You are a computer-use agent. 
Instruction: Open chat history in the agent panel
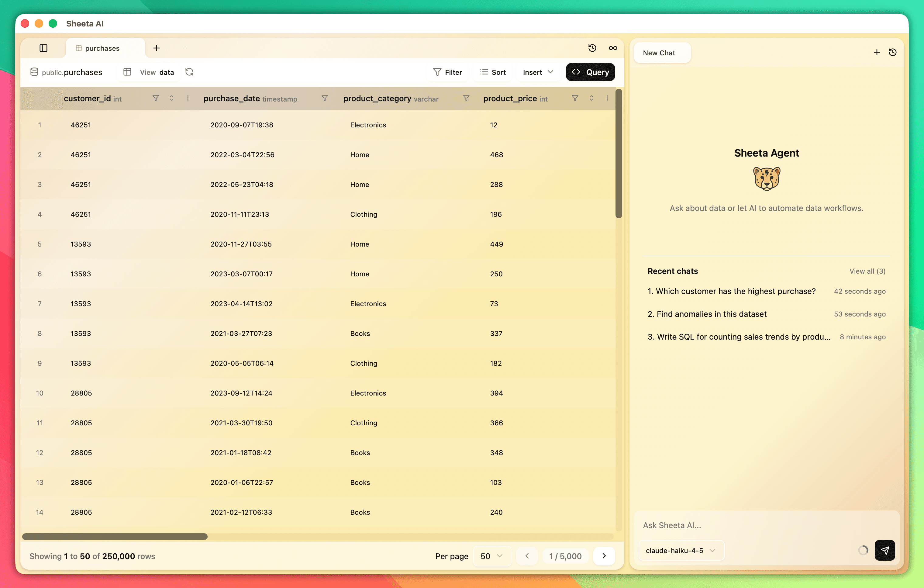click(x=893, y=52)
